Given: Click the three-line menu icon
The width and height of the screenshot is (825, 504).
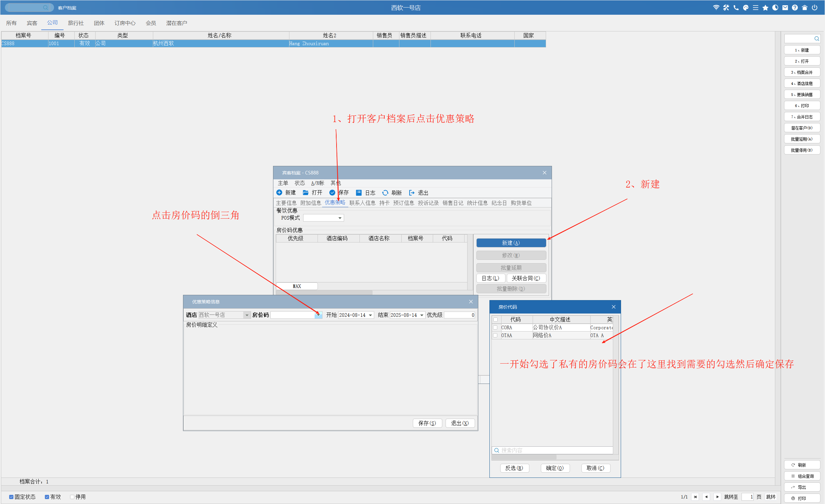Looking at the screenshot, I should pyautogui.click(x=755, y=7).
